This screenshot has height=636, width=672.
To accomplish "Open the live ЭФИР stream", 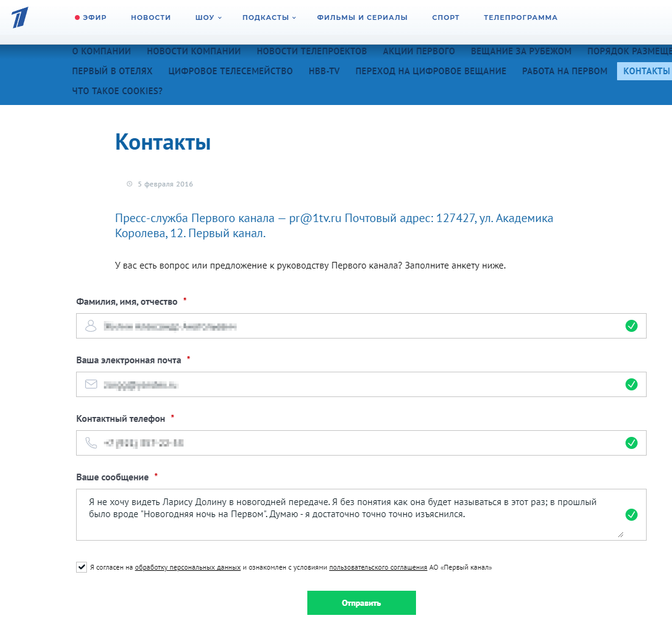I will tap(91, 17).
